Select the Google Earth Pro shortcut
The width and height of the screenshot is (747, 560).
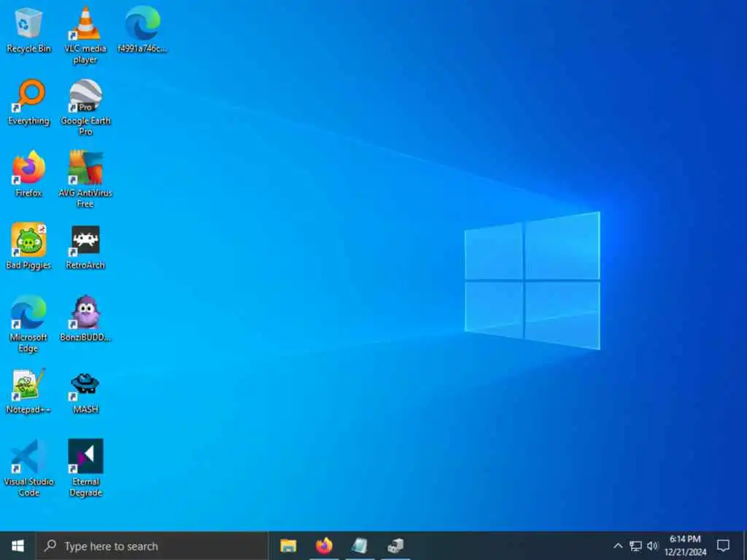(x=85, y=108)
